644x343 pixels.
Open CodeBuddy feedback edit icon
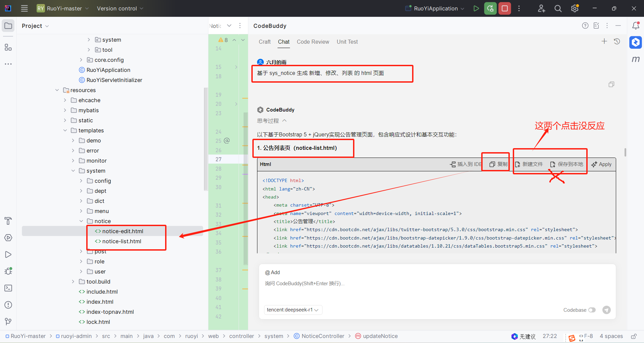tap(596, 26)
